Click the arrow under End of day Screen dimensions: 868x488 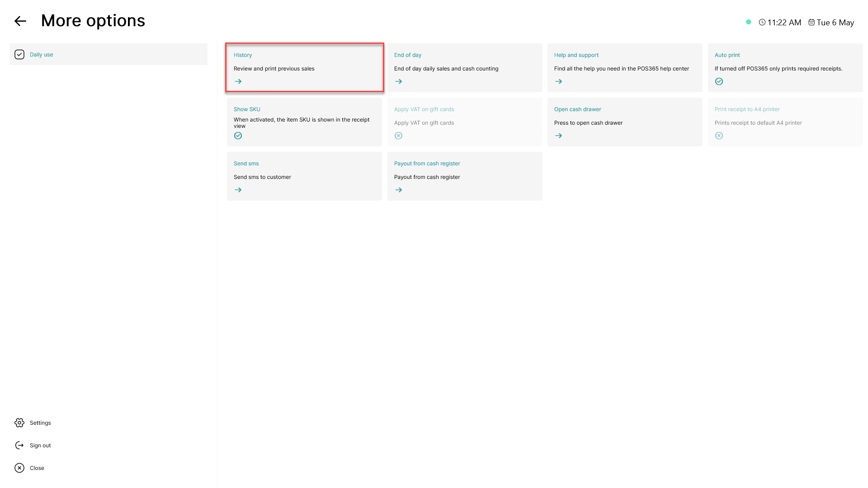coord(398,81)
